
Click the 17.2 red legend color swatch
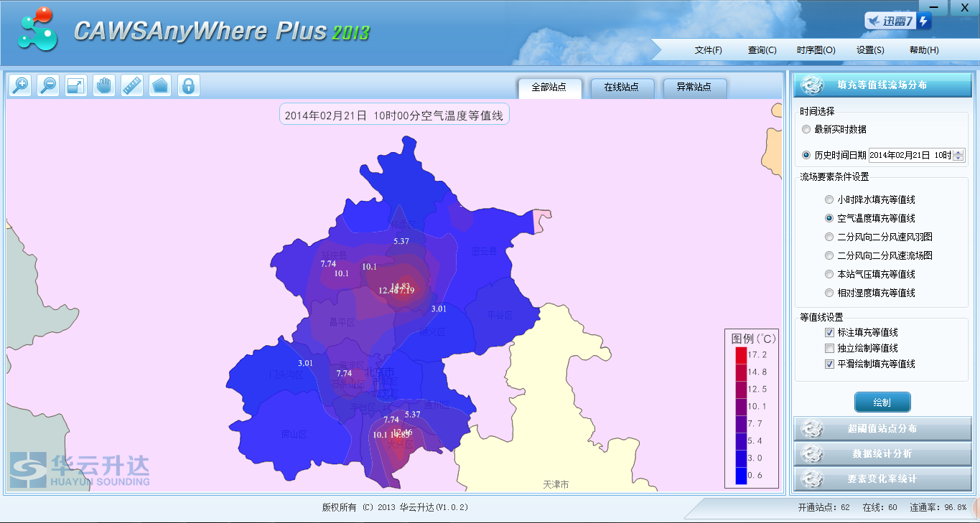(x=741, y=355)
